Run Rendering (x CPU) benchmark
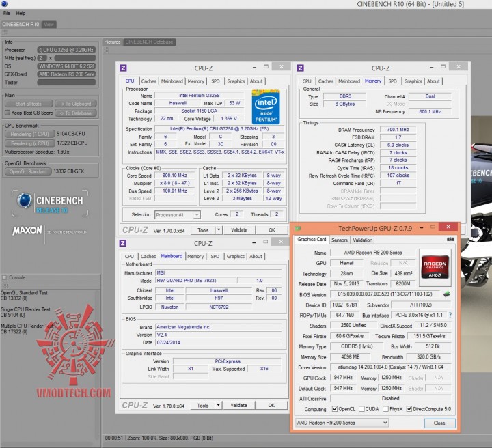The width and height of the screenshot is (492, 448). (x=30, y=143)
